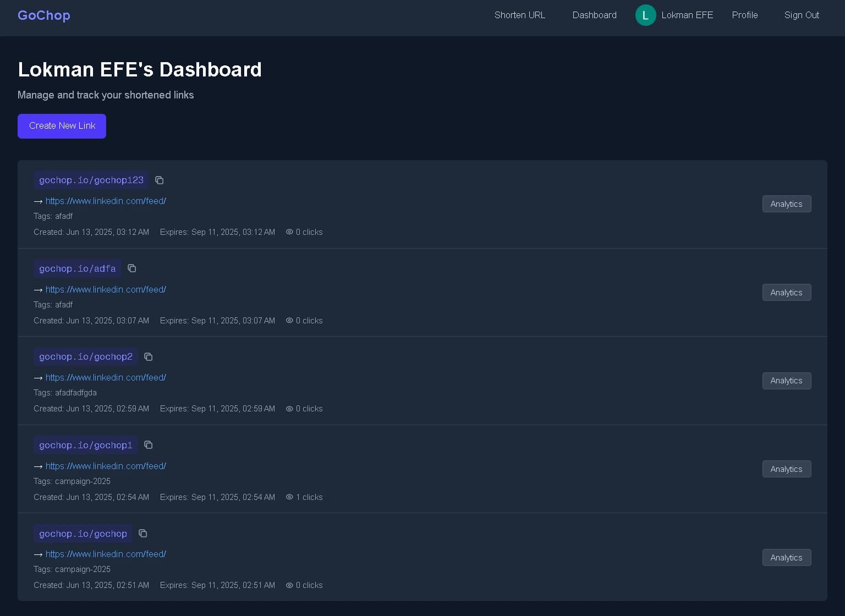Open the LinkedIn feed link on gochop2 row
Viewport: 845px width, 616px height.
[106, 377]
